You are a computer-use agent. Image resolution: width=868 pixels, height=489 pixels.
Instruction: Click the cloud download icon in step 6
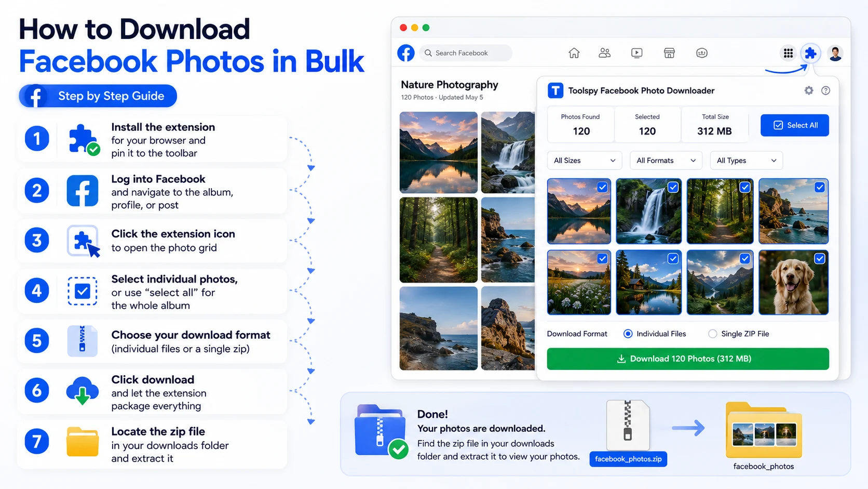click(83, 391)
